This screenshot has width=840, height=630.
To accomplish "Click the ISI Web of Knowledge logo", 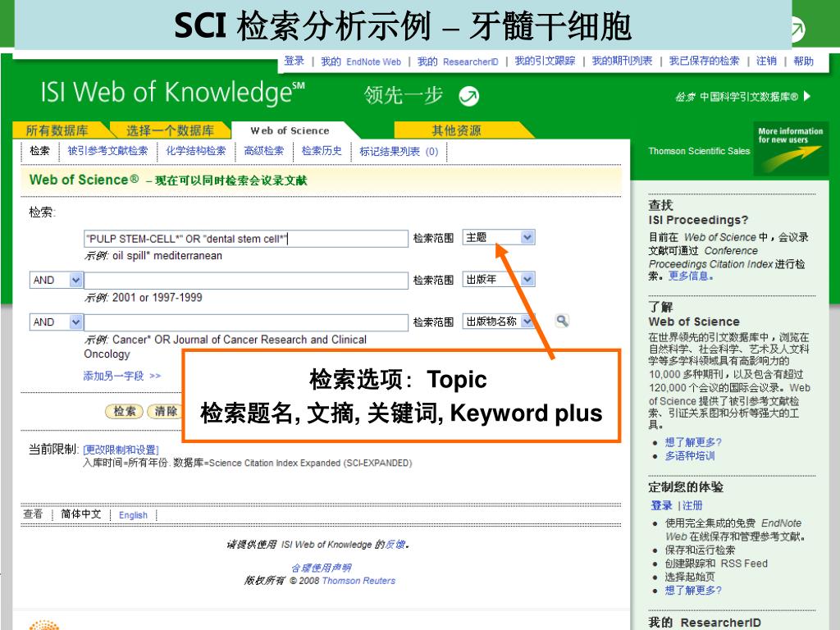I will (x=172, y=92).
